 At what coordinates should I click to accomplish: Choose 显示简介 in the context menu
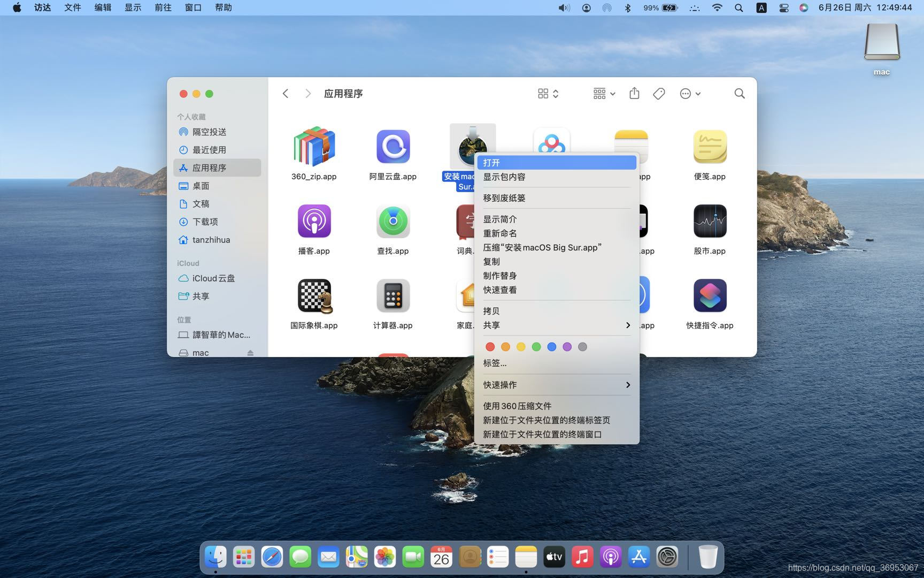[557, 219]
